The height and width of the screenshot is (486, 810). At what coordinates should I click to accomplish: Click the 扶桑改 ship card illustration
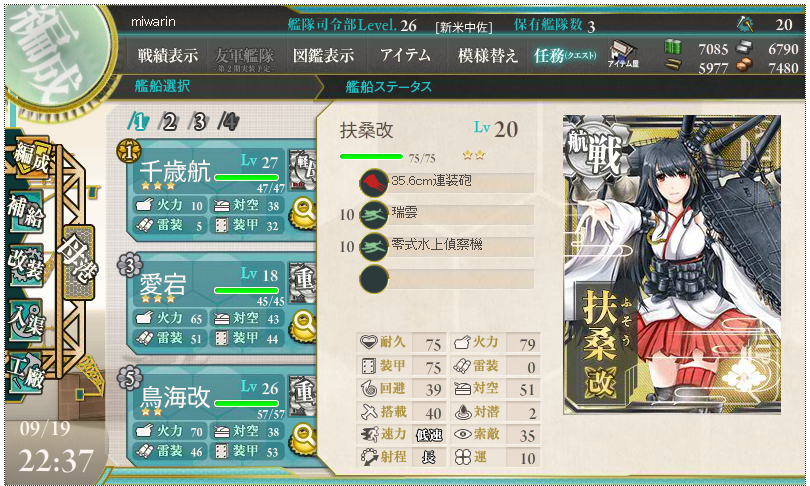672,264
